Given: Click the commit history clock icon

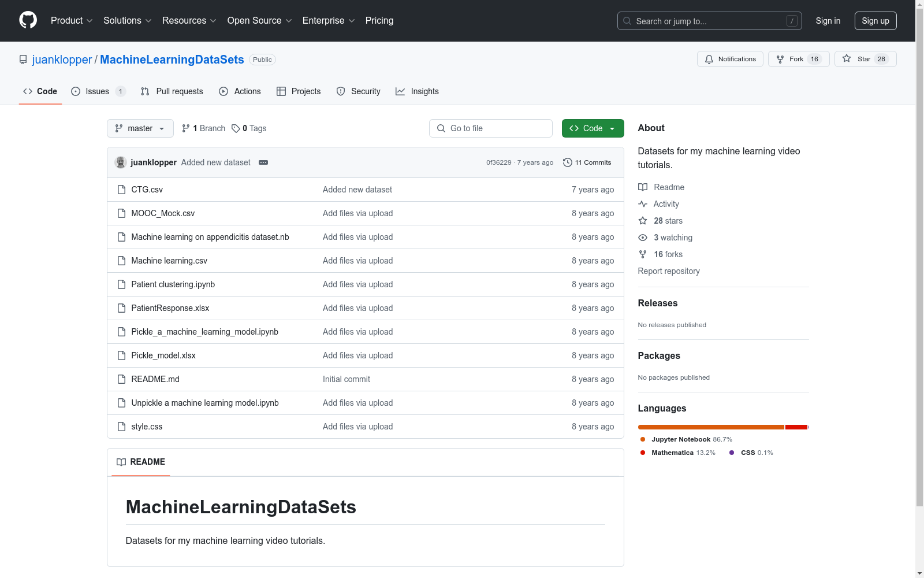Looking at the screenshot, I should (568, 162).
